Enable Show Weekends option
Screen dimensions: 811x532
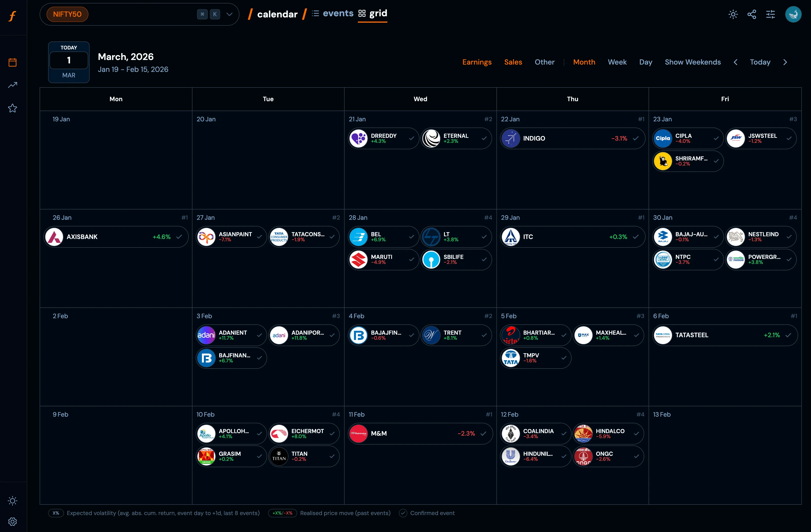click(692, 62)
